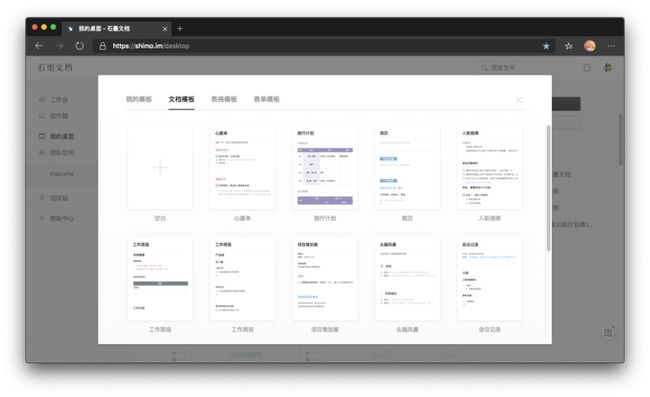Viewport: 650px width, 397px height.
Task: Switch to the 表单模板 tab
Action: click(x=267, y=99)
